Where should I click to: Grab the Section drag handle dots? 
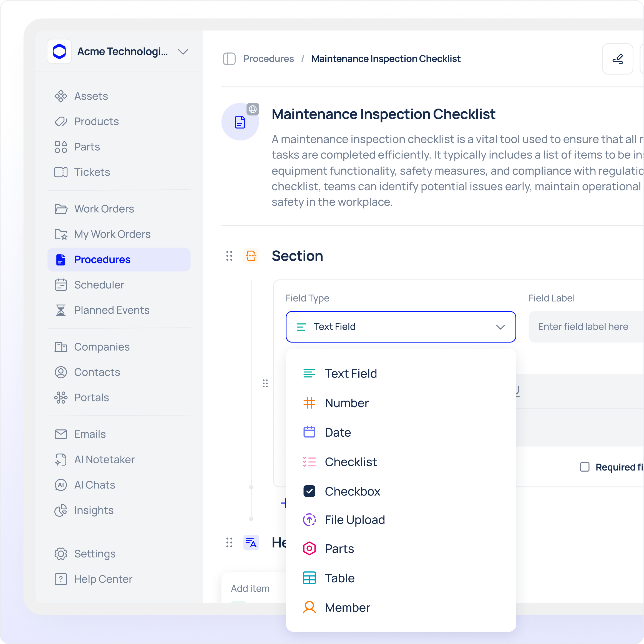pyautogui.click(x=229, y=256)
